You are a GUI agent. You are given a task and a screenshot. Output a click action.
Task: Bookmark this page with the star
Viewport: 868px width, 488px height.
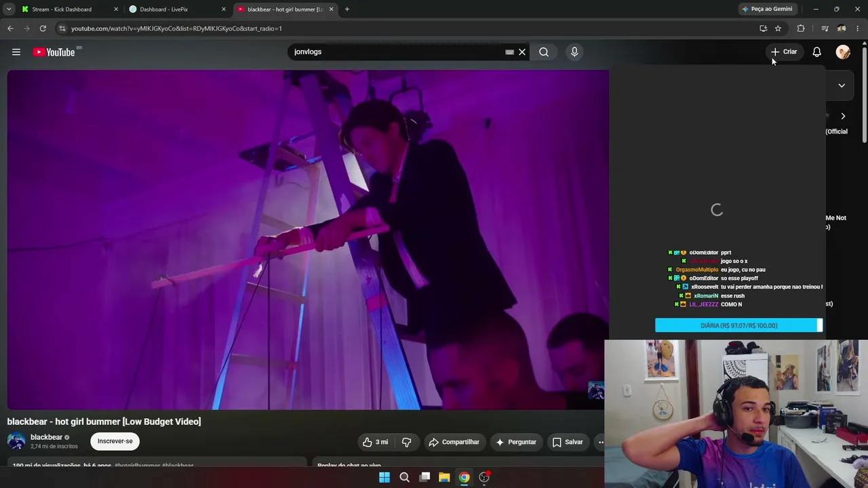coord(778,28)
